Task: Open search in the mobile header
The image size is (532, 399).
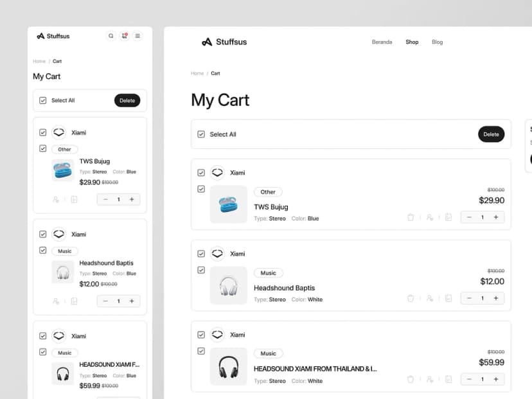Action: point(111,36)
